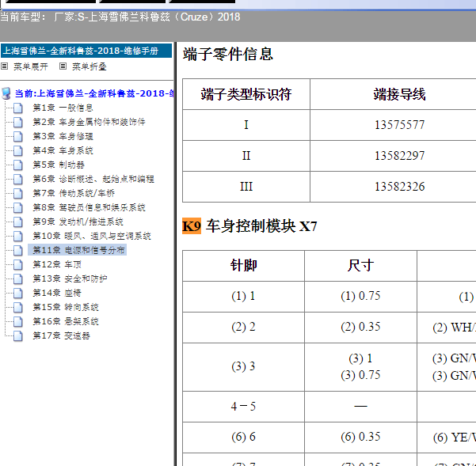Click page icon for 第17章 变速器
This screenshot has height=466, width=476.
[18, 336]
